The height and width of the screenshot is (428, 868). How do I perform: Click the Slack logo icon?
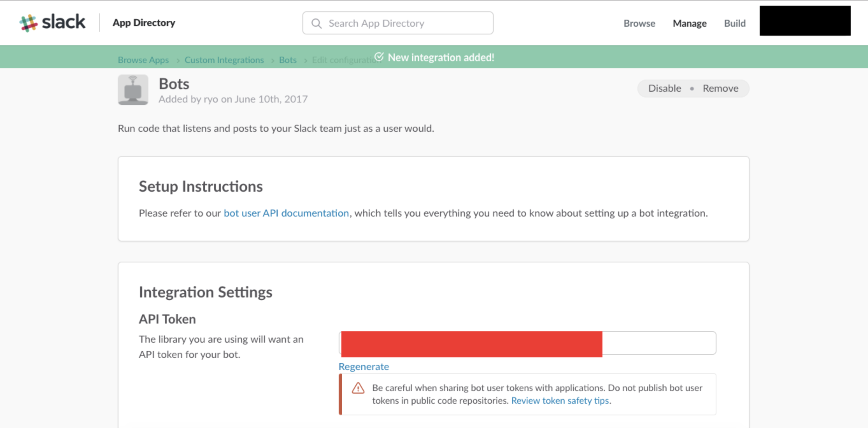(29, 23)
